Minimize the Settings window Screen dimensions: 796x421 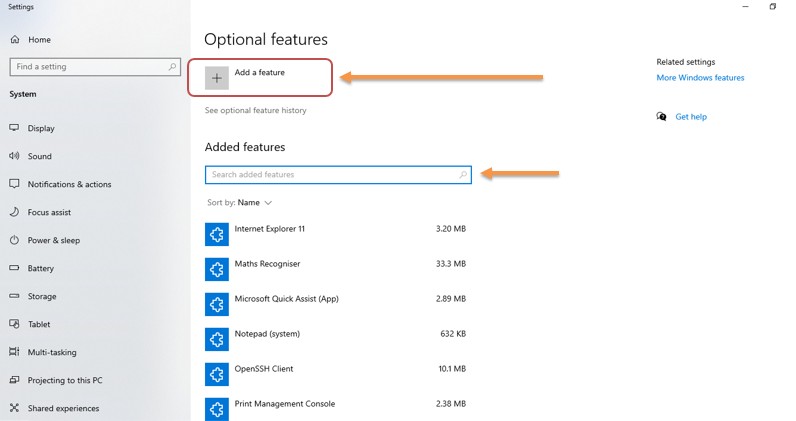click(745, 7)
